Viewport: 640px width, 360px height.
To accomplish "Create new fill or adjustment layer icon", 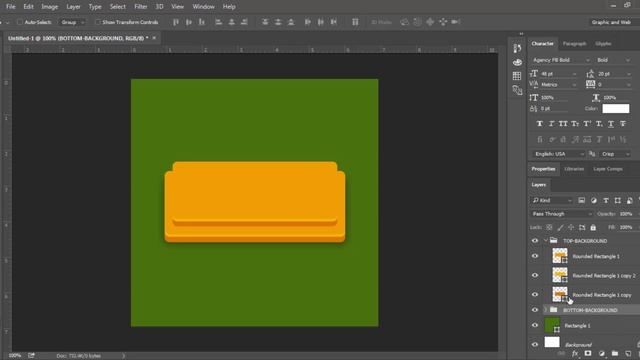I will click(x=601, y=353).
